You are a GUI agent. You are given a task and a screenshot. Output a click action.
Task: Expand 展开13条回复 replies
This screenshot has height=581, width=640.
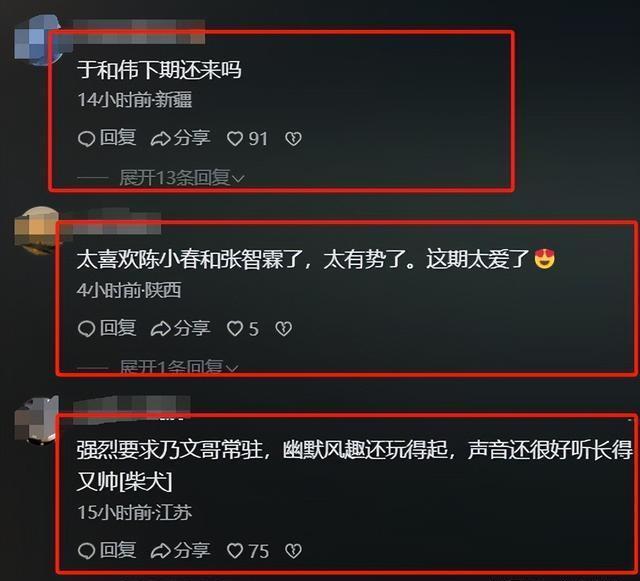point(182,178)
